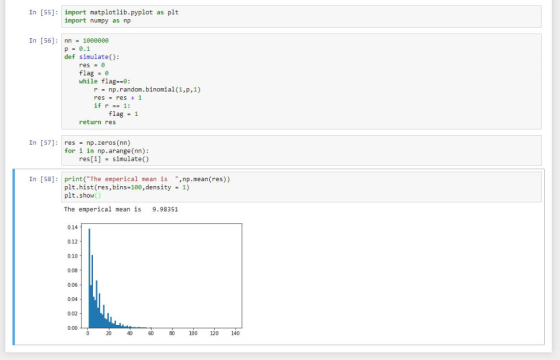This screenshot has width=560, height=360.
Task: Click the 'res = np.zeros(nn)' line
Action: [98, 143]
